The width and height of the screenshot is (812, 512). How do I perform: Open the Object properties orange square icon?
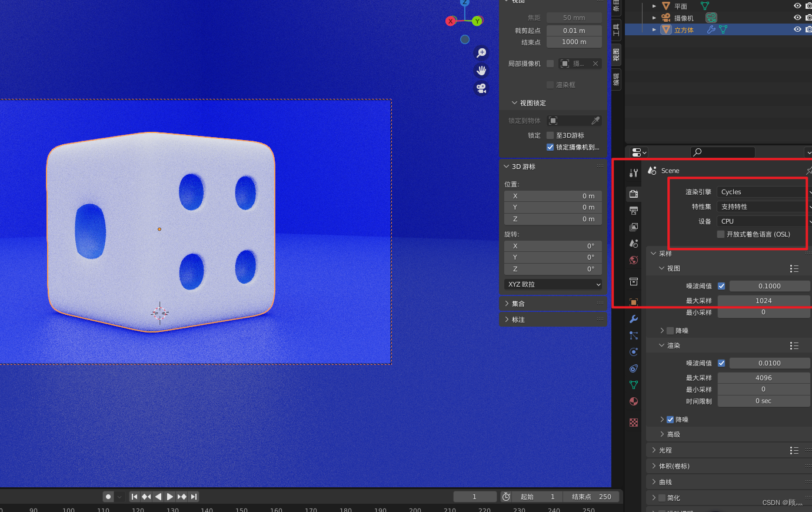(634, 302)
